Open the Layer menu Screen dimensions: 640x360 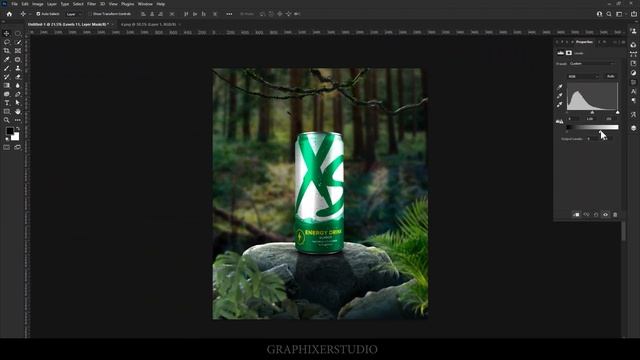click(x=52, y=4)
